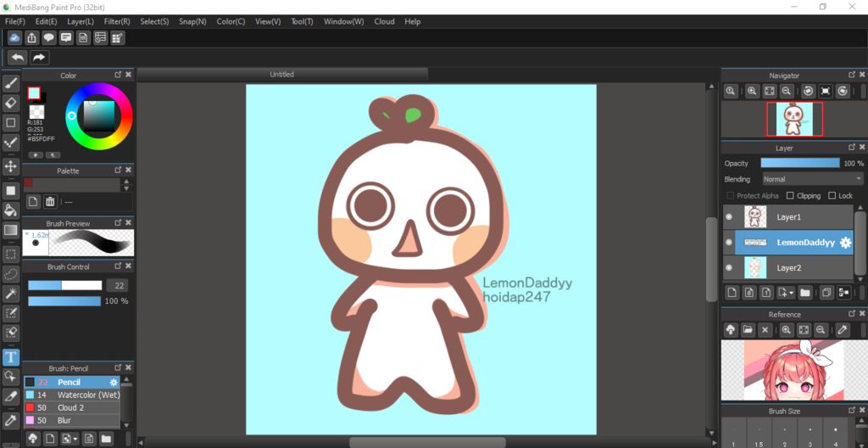Zoom out on the Navigator panel
The width and height of the screenshot is (868, 448).
coord(786,91)
